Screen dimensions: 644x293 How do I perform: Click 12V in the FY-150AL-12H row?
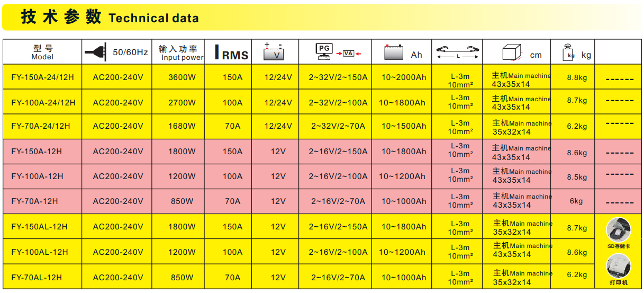[278, 227]
